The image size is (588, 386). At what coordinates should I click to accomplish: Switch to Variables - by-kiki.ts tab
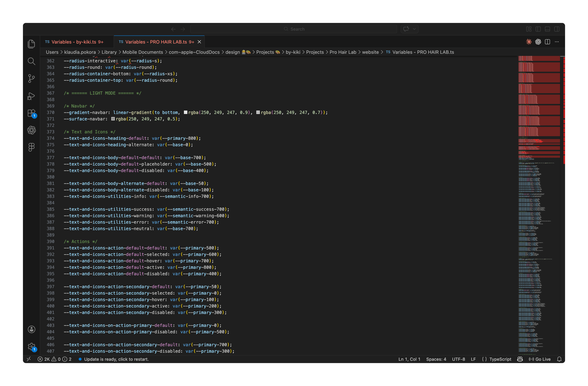[x=74, y=42]
